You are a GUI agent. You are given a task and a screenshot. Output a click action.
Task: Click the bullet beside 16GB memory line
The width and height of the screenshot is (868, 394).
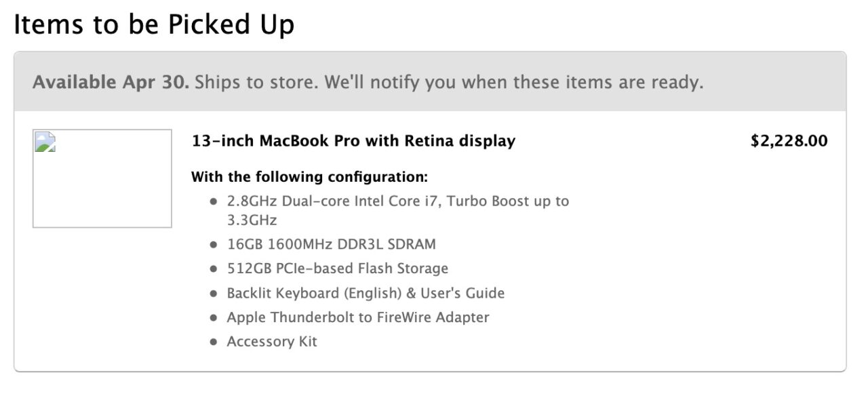(214, 245)
